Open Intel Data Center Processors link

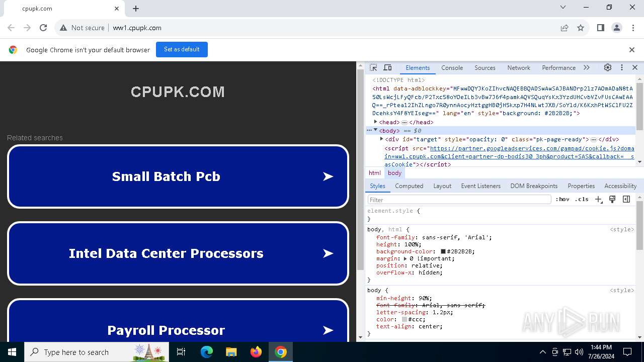178,253
